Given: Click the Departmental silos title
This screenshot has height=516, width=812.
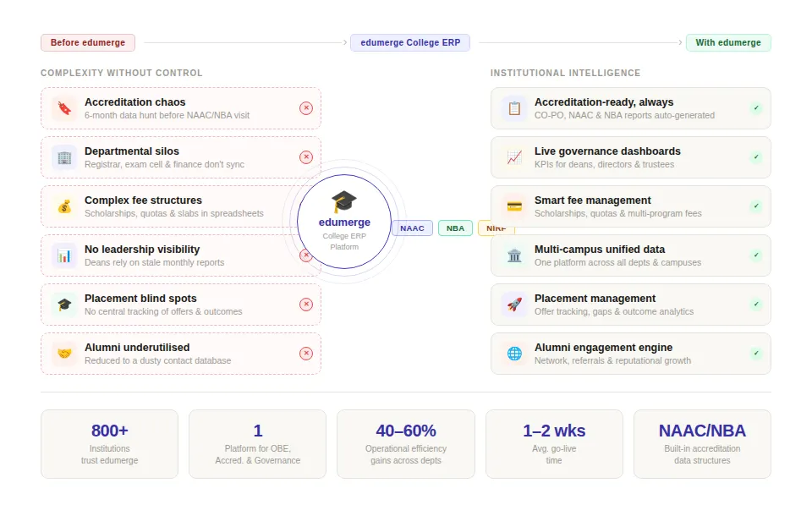Looking at the screenshot, I should (132, 151).
